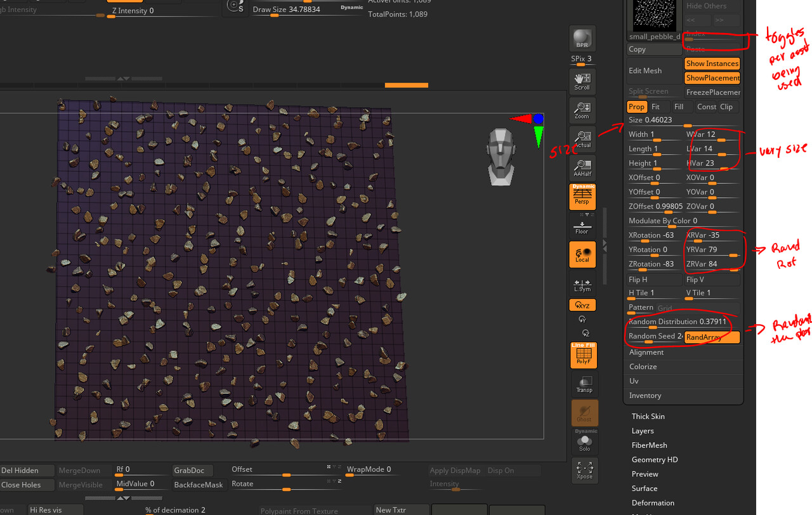Open small_pebble_d alpha thumbnail
This screenshot has width=812, height=515.
point(654,15)
